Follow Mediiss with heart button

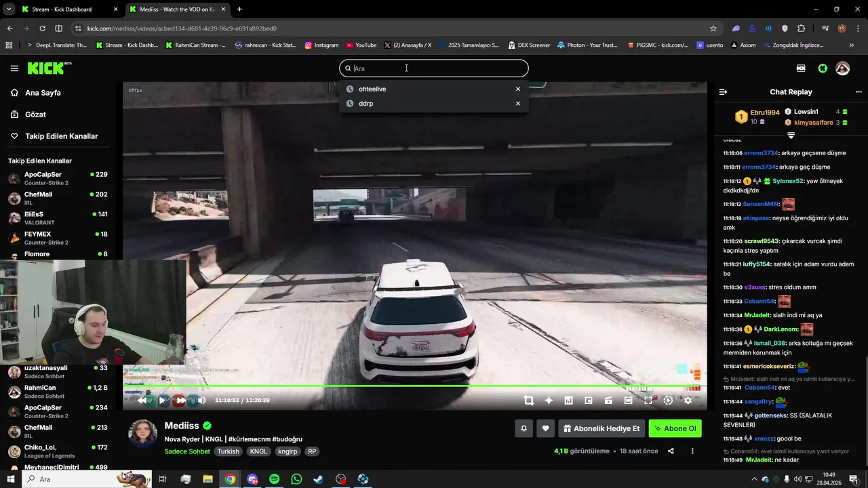click(x=545, y=428)
